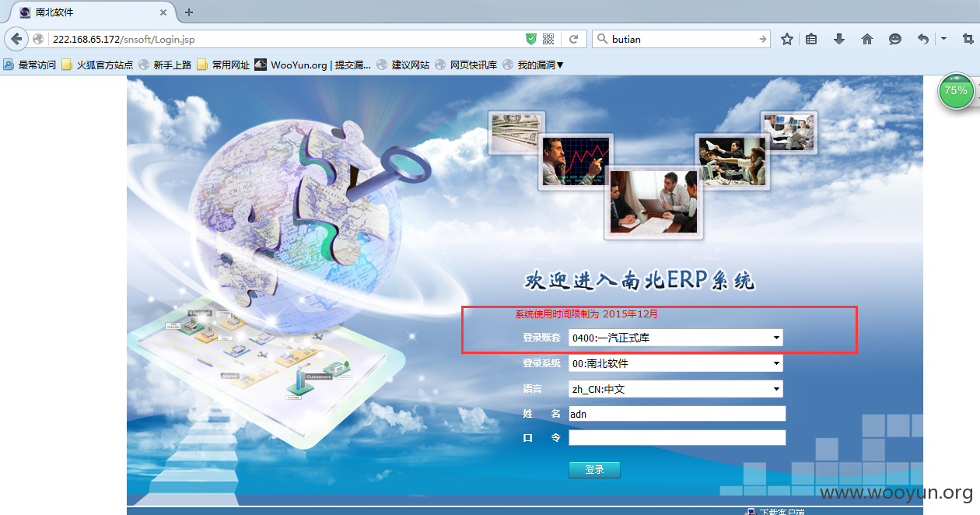Click the 口令 password field
The image size is (980, 515).
pyautogui.click(x=677, y=438)
